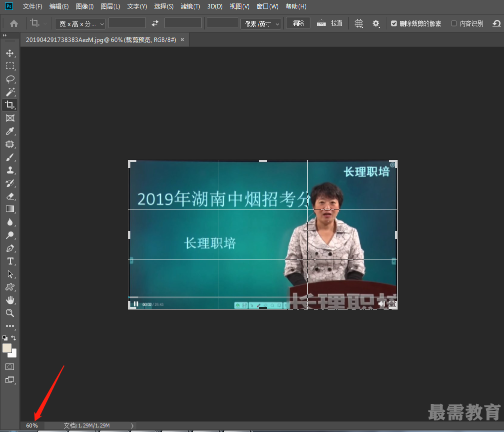
Task: Click the crop width input field
Action: pyautogui.click(x=127, y=23)
